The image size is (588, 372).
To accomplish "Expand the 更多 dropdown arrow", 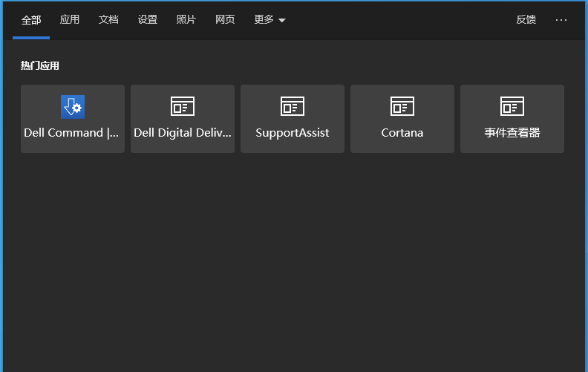I will coord(282,21).
